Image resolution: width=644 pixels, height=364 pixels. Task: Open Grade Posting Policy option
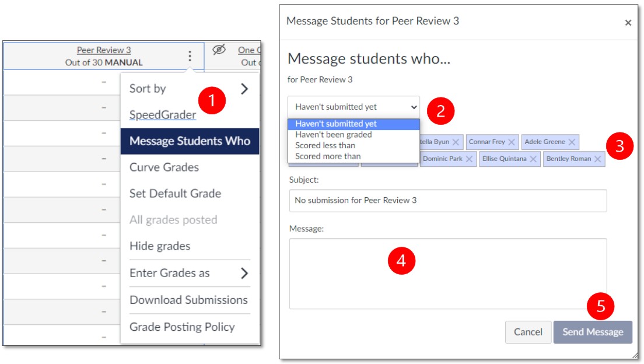182,327
